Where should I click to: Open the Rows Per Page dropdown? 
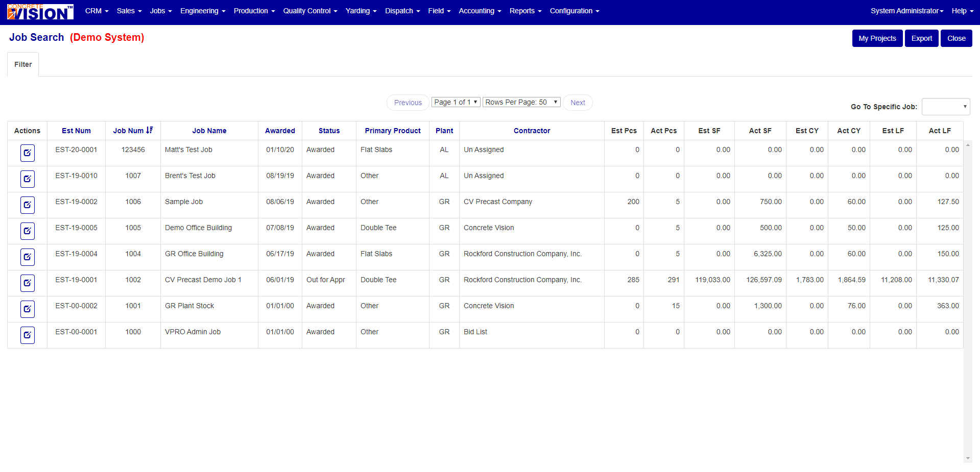[x=521, y=102]
